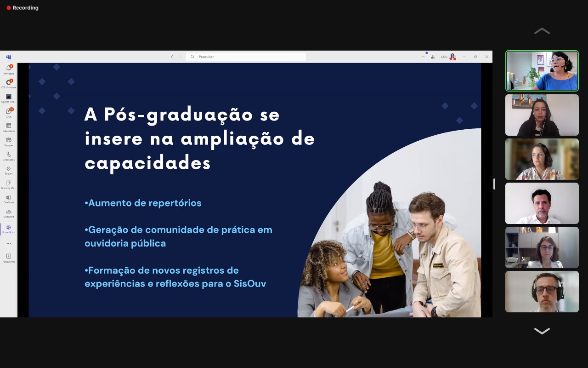
Task: Expand more apps ellipsis in sidebar
Action: (x=8, y=243)
